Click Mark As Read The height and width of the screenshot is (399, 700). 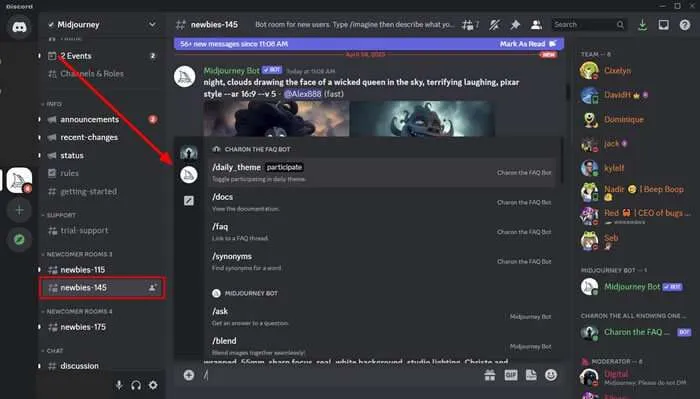point(528,44)
